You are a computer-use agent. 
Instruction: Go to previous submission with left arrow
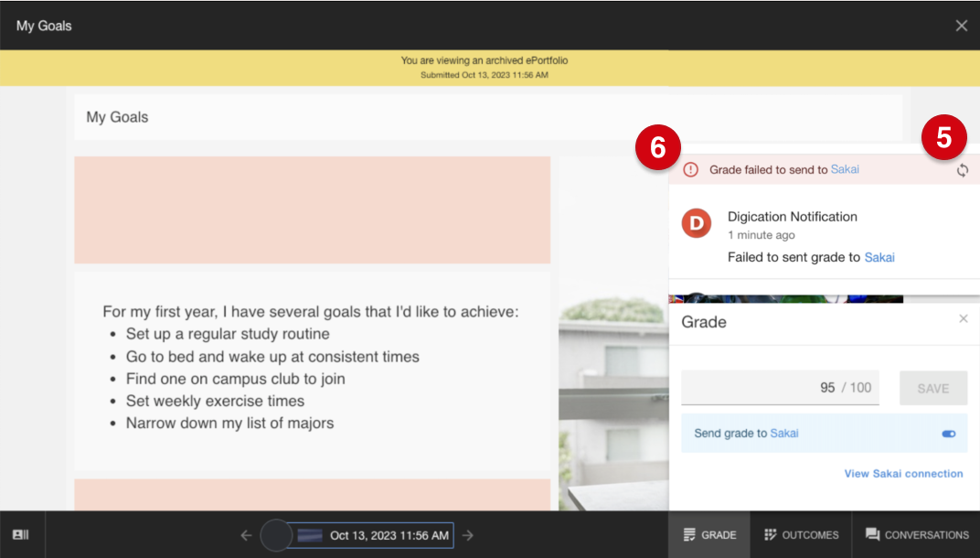(x=246, y=535)
